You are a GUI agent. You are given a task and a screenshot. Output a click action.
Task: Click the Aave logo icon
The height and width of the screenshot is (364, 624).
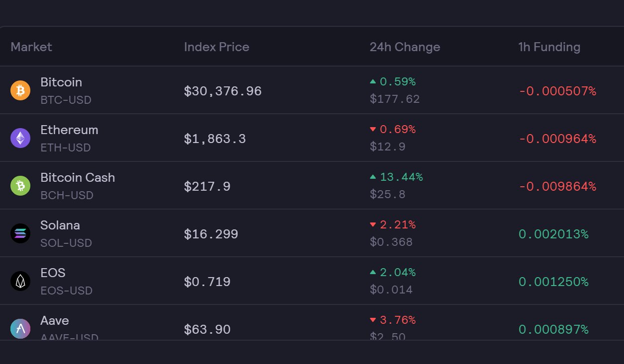click(x=20, y=329)
